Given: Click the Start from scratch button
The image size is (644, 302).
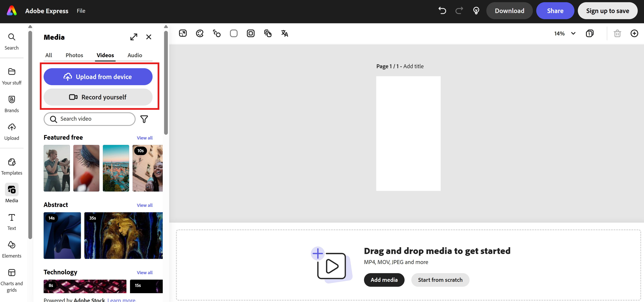Looking at the screenshot, I should 440,280.
